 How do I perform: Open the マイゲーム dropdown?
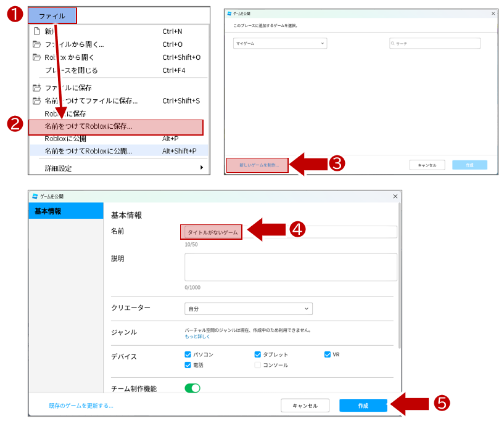[280, 43]
